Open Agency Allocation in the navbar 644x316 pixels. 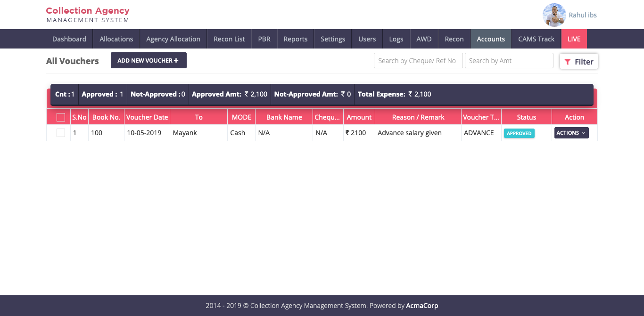[x=173, y=39]
